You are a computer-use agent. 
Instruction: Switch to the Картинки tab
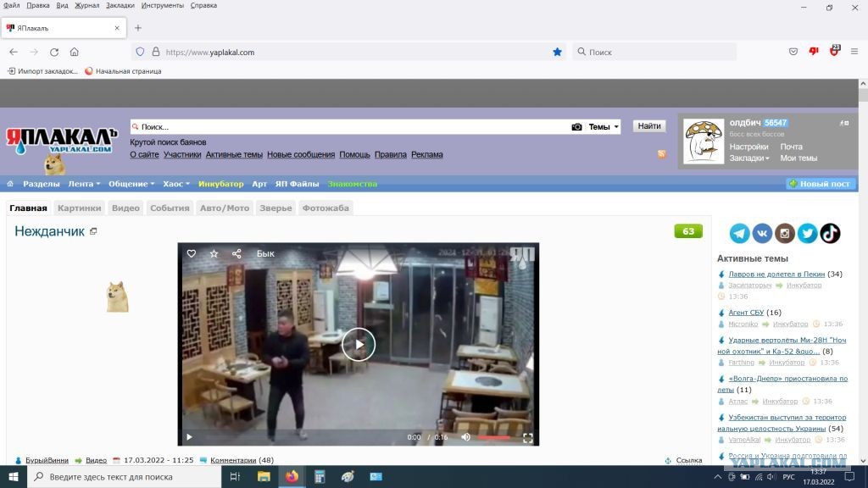79,208
